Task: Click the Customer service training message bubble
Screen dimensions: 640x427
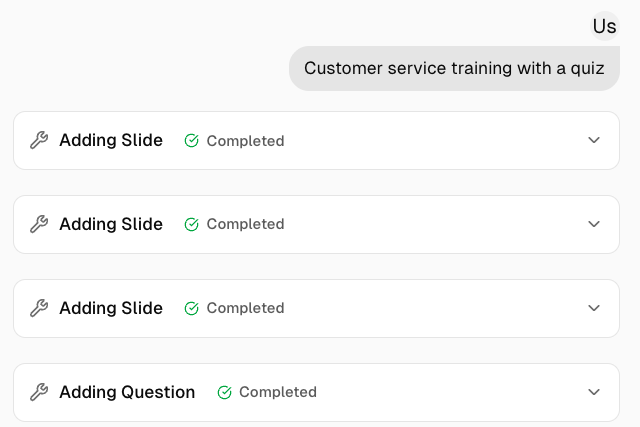Action: coord(454,68)
